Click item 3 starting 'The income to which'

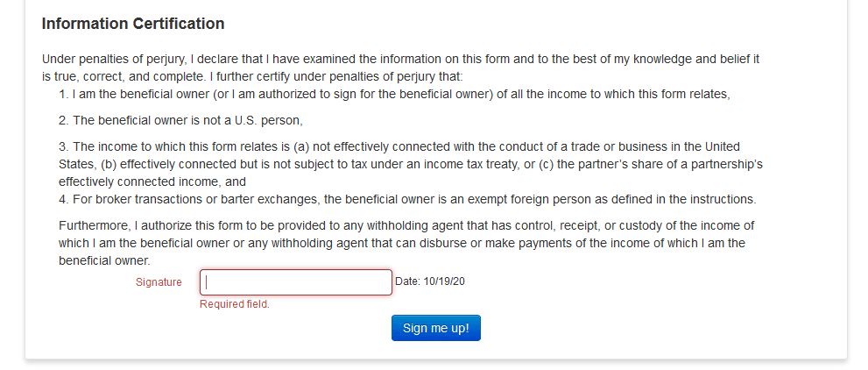tap(411, 164)
